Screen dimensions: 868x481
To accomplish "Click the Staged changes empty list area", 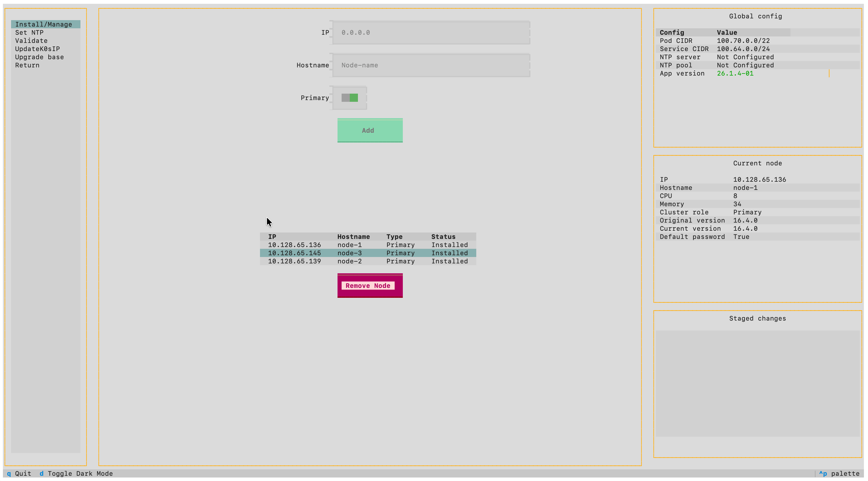I will click(x=758, y=384).
